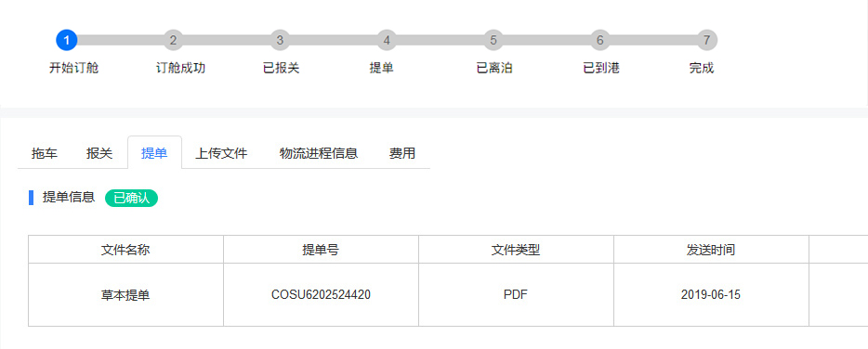The width and height of the screenshot is (868, 349).
Task: Open the 上传文件 tab
Action: click(x=221, y=153)
